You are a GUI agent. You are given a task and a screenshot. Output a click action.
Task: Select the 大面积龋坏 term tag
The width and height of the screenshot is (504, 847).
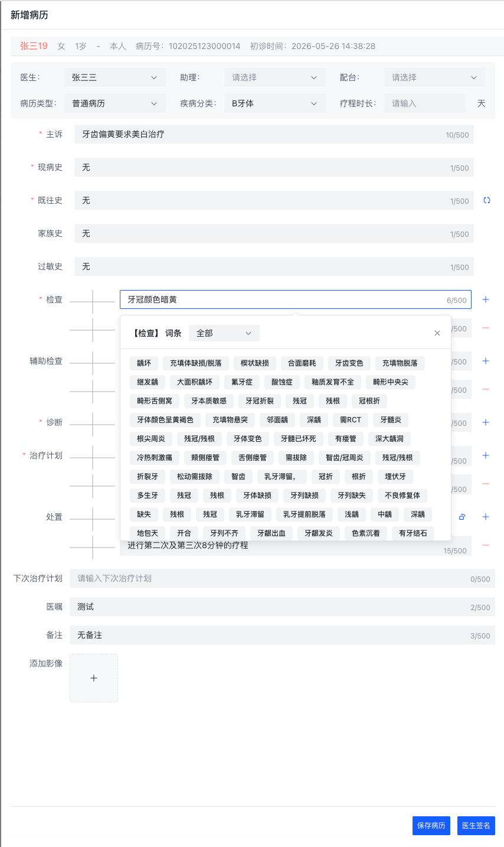tap(195, 382)
